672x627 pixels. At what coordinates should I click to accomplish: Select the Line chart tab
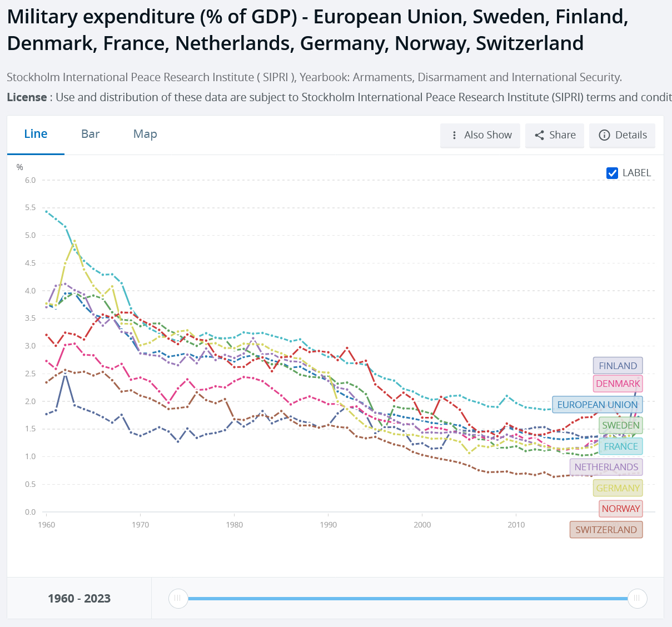pos(36,134)
